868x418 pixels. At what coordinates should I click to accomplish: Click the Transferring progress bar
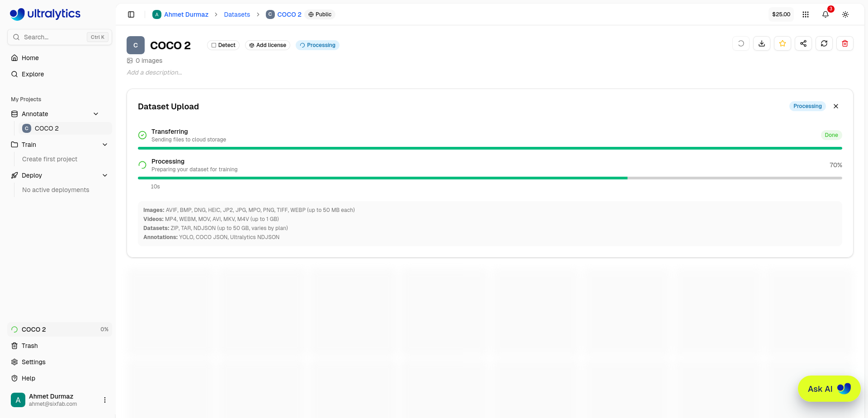[x=490, y=148]
